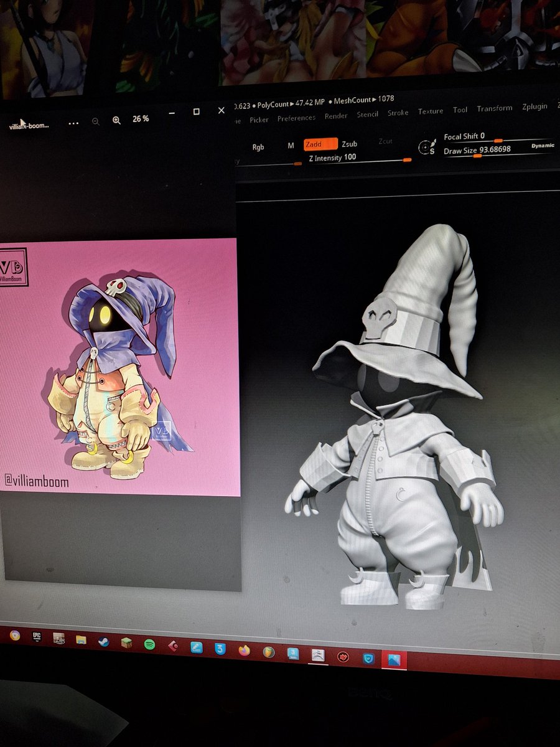The image size is (560, 747).
Task: Adjust the Z Intensity slider
Action: (x=360, y=159)
